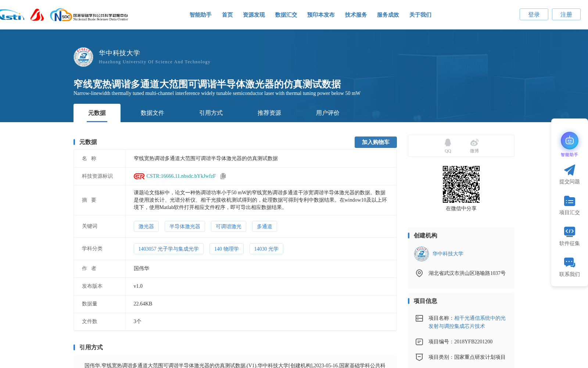This screenshot has width=588, height=368.
Task: Share to QQ
Action: [x=448, y=146]
